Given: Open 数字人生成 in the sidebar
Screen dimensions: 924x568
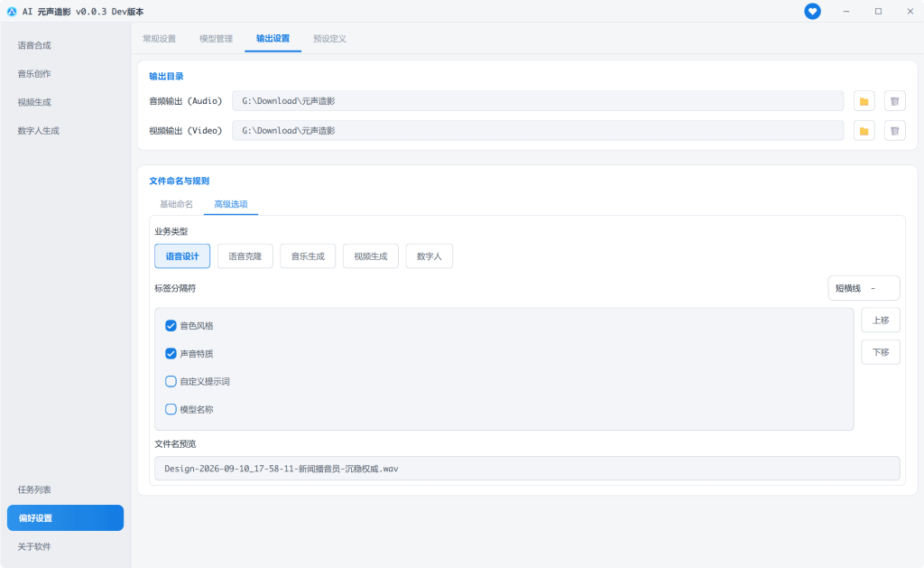Looking at the screenshot, I should click(38, 130).
